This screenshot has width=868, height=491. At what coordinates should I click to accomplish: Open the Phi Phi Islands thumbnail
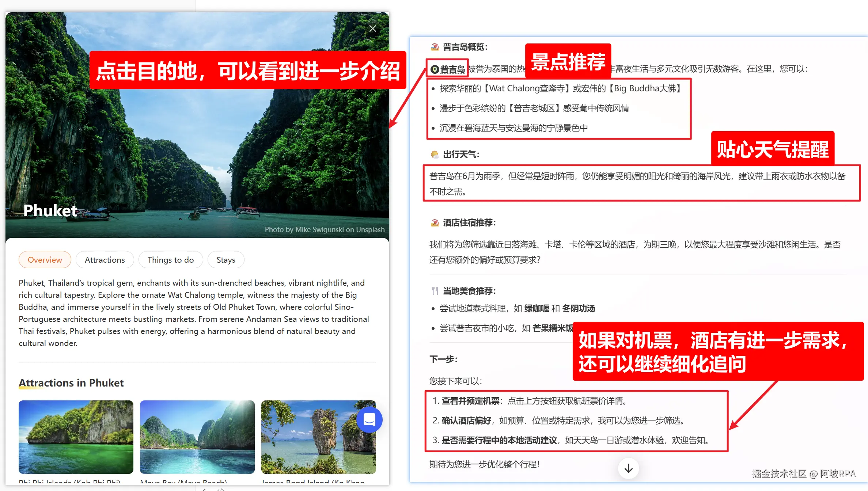76,437
